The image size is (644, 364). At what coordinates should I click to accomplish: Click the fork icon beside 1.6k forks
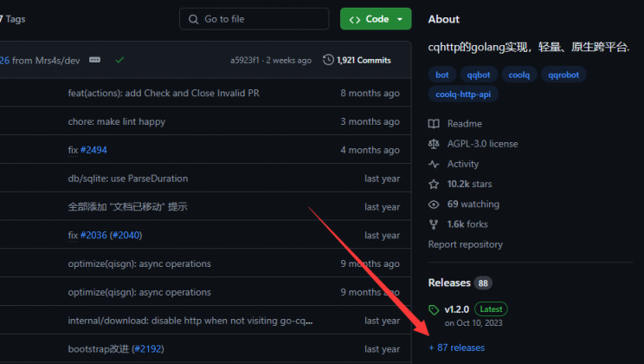point(434,224)
